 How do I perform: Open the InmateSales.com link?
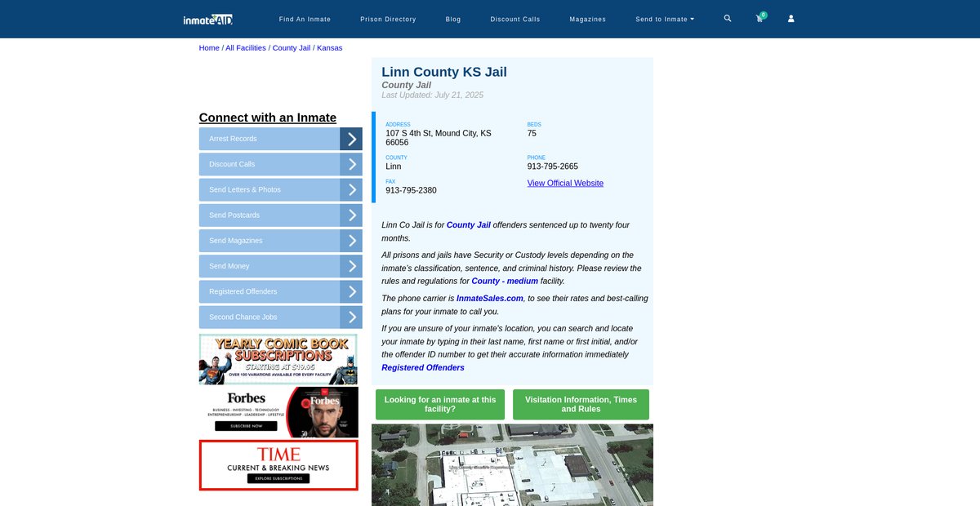pos(490,299)
